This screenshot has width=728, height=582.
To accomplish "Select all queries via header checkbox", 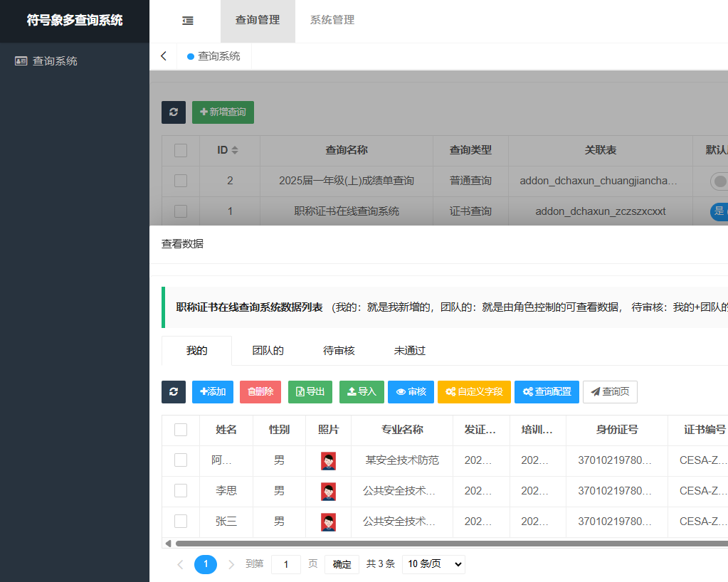I will tap(181, 150).
